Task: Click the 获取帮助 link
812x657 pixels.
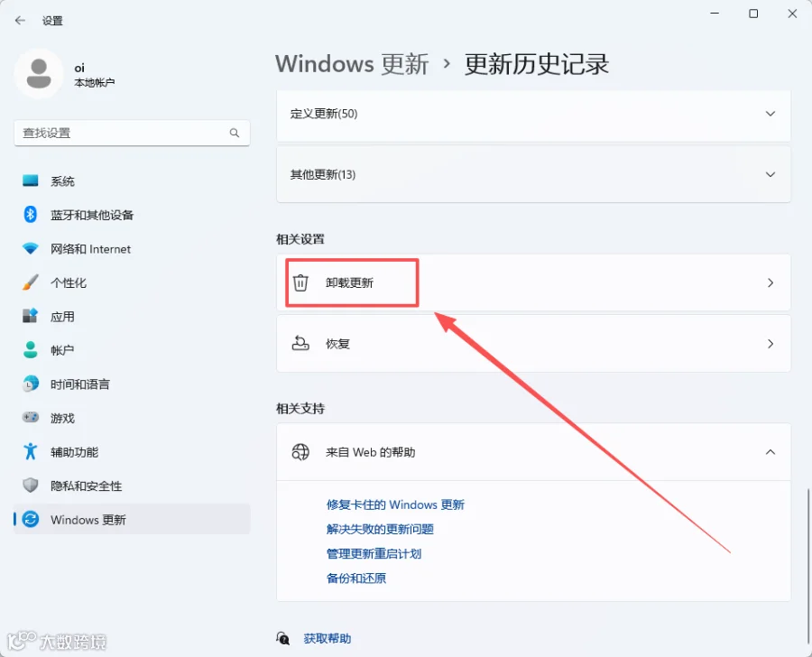Action: (328, 638)
